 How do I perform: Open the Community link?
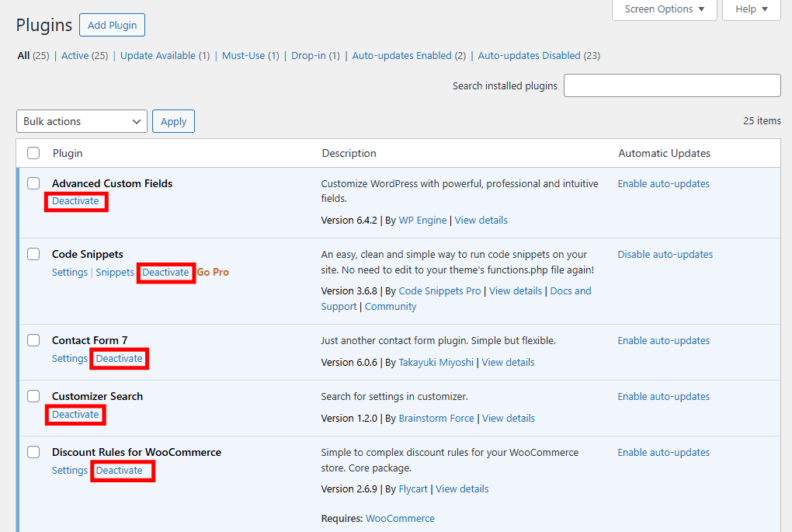(391, 307)
